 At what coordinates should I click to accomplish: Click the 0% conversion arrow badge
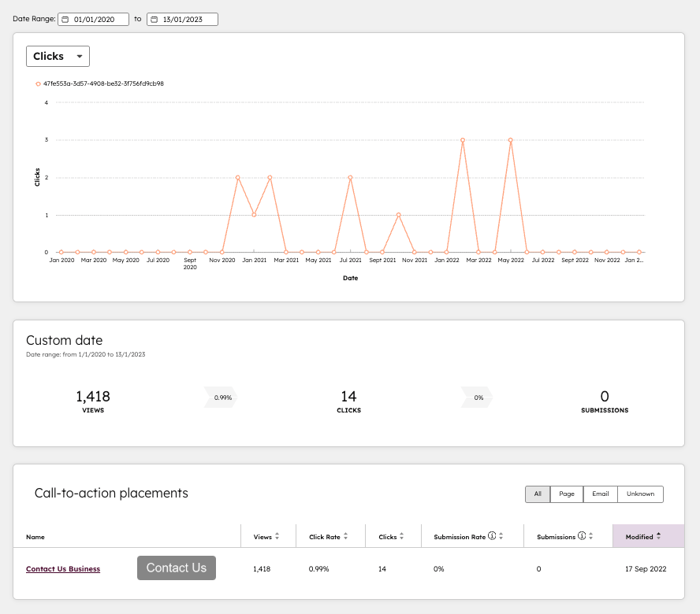[x=478, y=397]
